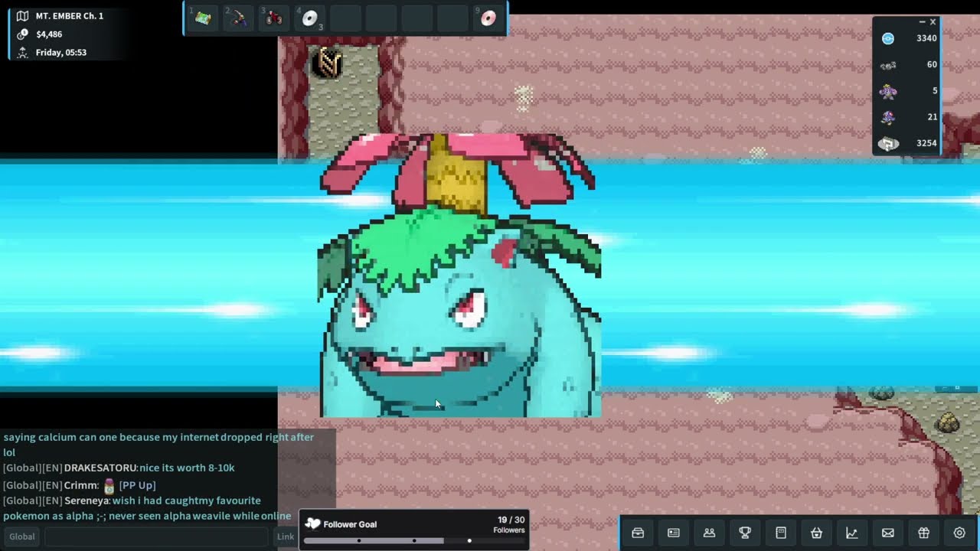Image resolution: width=980 pixels, height=551 pixels.
Task: Click the unknown question-mark Pokemon counter icon
Action: 888,143
